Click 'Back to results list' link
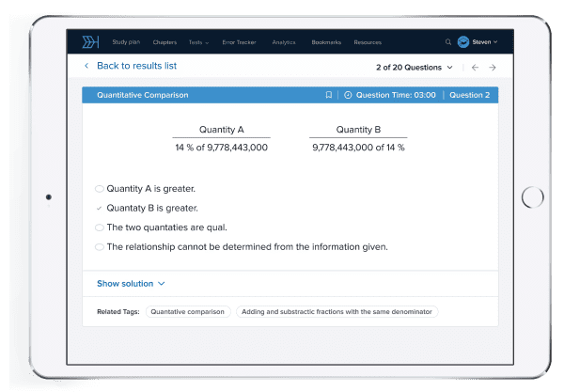564x392 pixels. pos(136,67)
